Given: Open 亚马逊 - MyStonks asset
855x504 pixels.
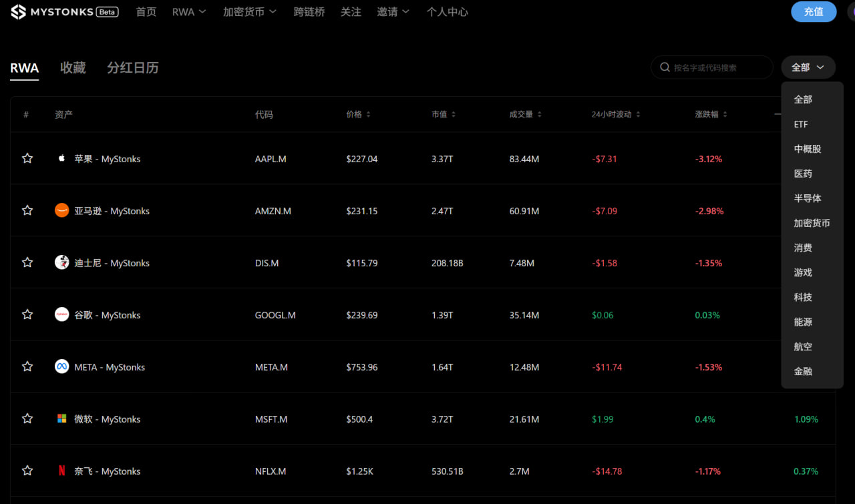Looking at the screenshot, I should click(x=112, y=211).
